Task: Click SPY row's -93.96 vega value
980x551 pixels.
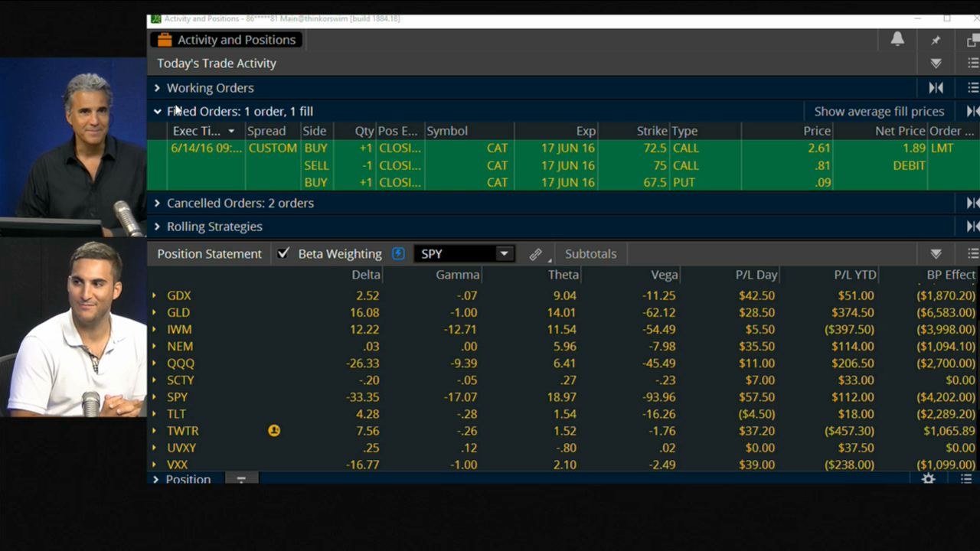Action: coord(658,397)
